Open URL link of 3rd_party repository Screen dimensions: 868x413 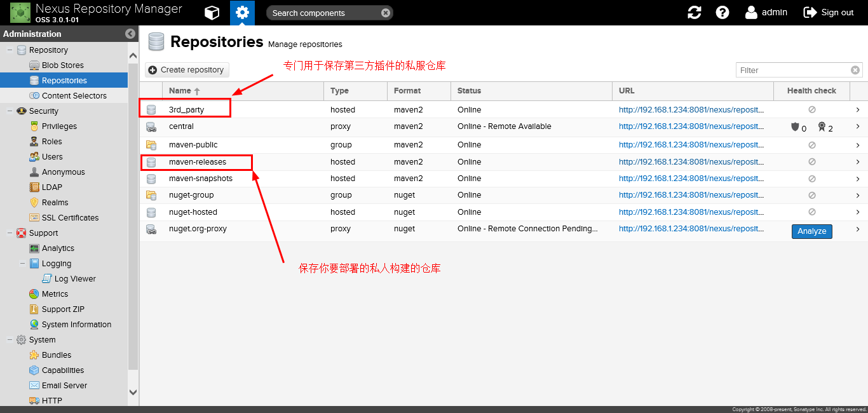[691, 110]
